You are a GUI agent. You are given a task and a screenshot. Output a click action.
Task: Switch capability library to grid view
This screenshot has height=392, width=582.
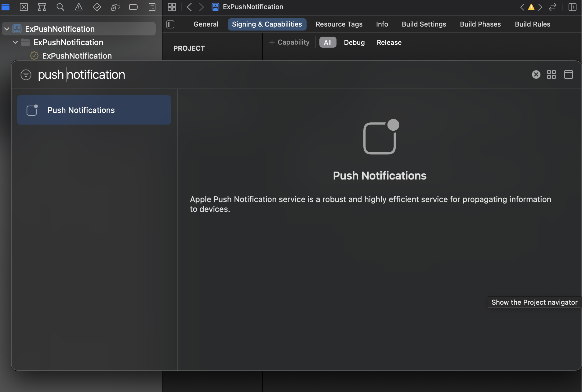[x=551, y=74]
